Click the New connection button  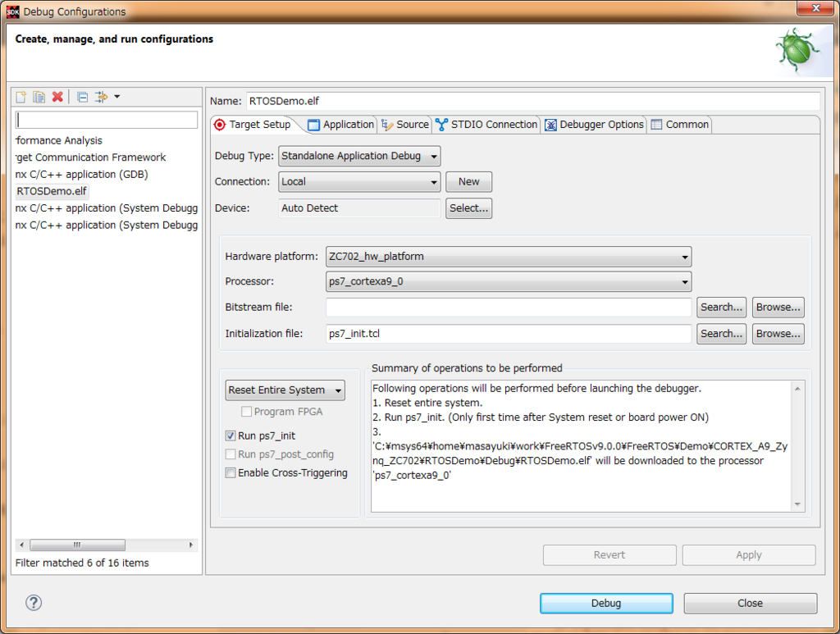pos(468,181)
